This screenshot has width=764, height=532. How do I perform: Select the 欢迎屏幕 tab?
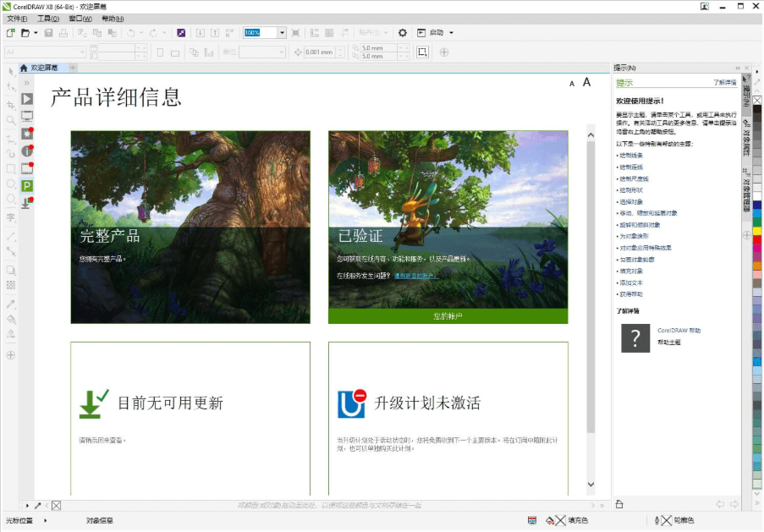(x=44, y=68)
